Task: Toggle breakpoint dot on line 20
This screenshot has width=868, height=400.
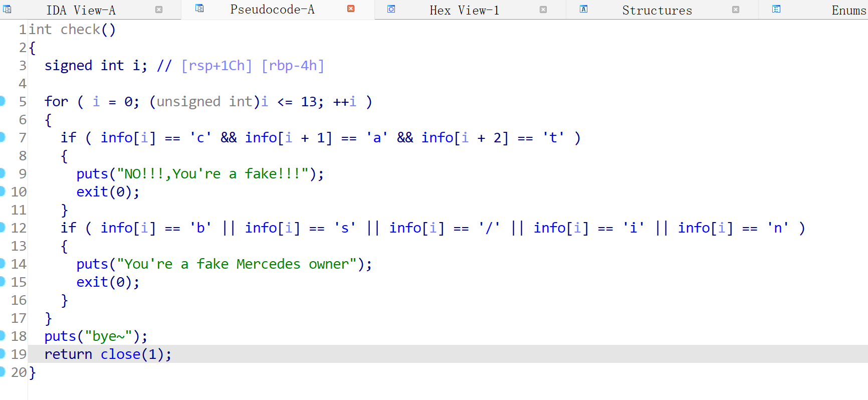Action: tap(2, 372)
